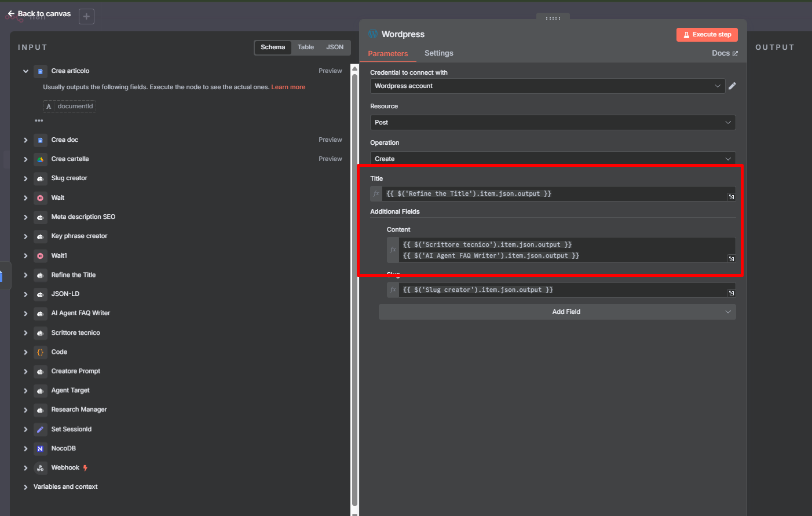Click the Slug expression input field

tap(567, 290)
